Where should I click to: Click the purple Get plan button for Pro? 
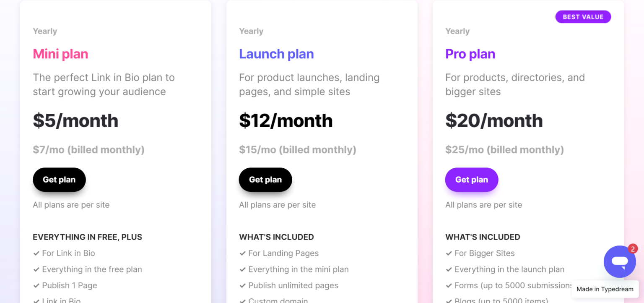[x=471, y=179]
